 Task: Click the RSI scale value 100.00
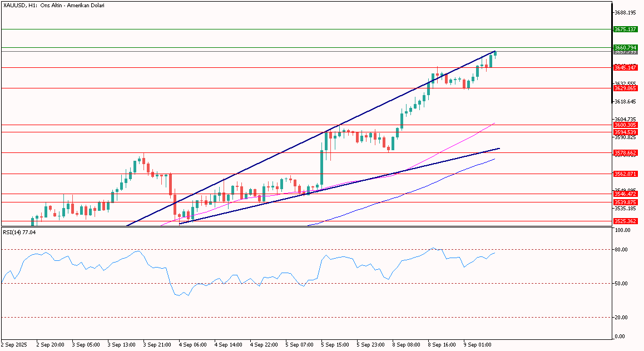tap(623, 230)
